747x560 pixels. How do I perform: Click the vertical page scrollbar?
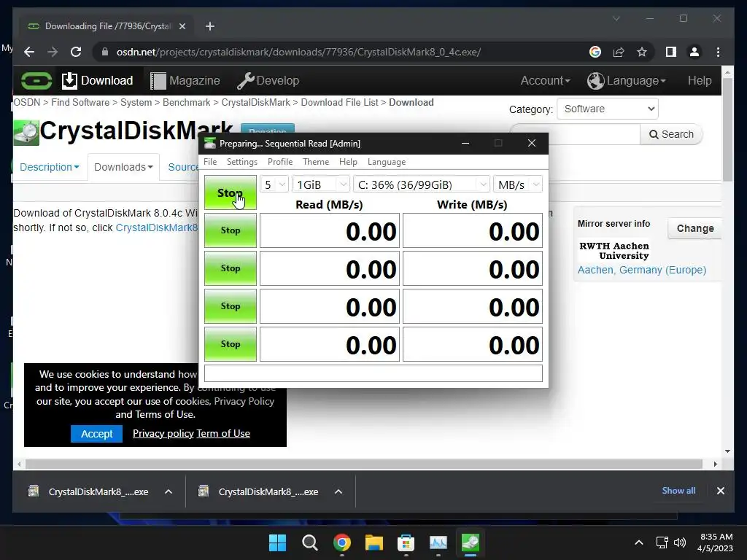(x=727, y=129)
